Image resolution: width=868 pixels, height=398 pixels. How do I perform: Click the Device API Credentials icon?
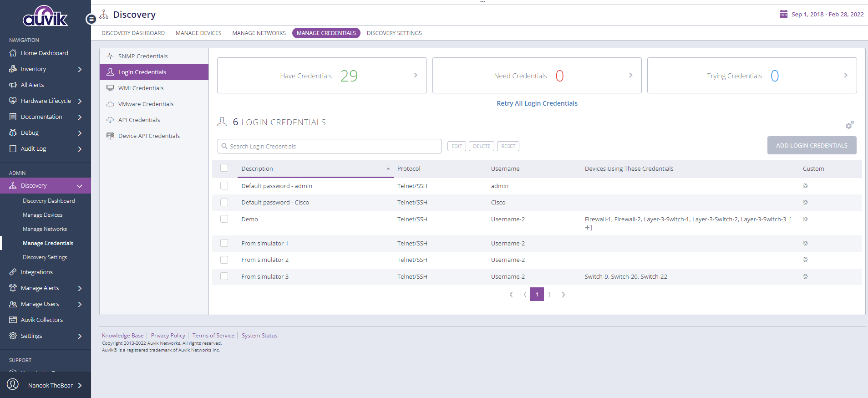pos(110,136)
